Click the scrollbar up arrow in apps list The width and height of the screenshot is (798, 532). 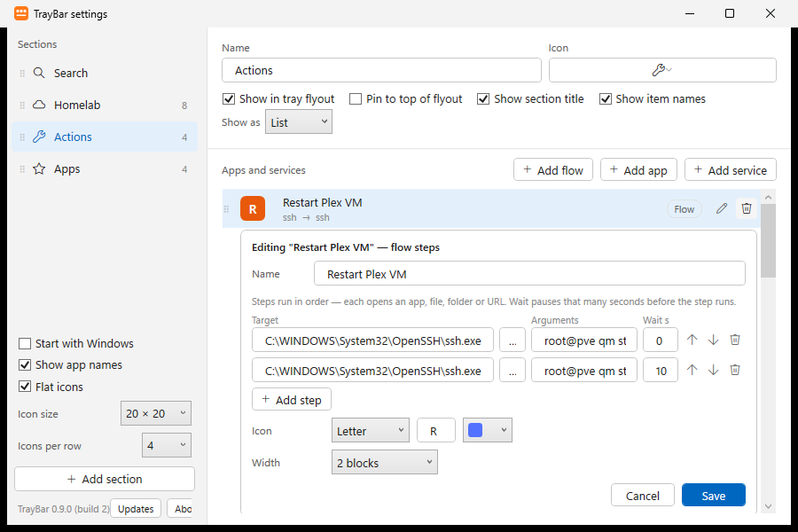pos(769,197)
